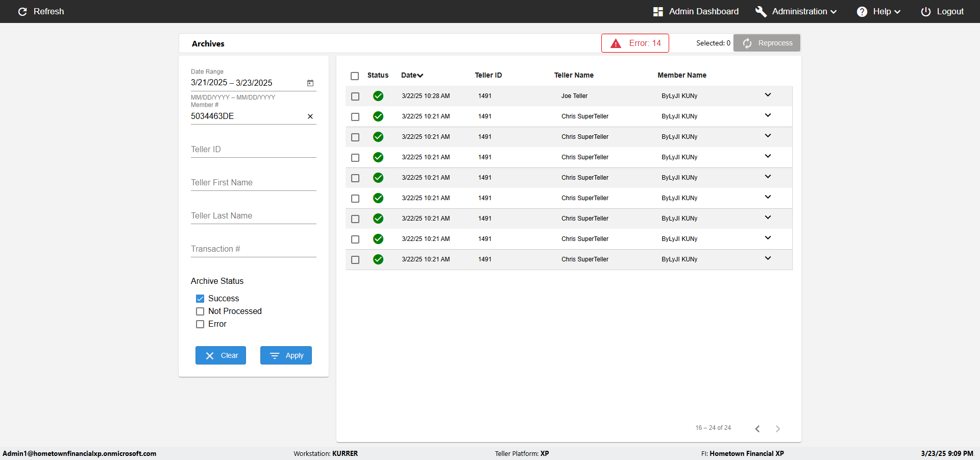Viewport: 980px width, 460px height.
Task: Click the Refresh icon in top bar
Action: coord(22,11)
